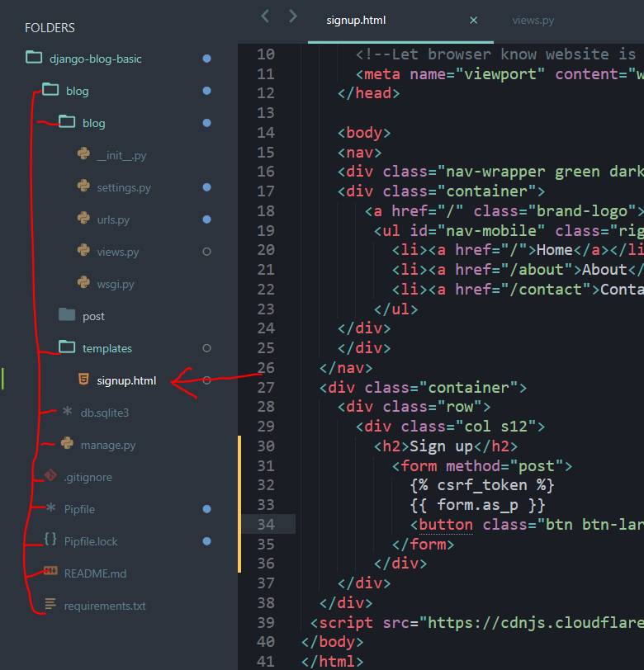Click the markdown icon beside README.md
644x670 pixels.
click(50, 573)
